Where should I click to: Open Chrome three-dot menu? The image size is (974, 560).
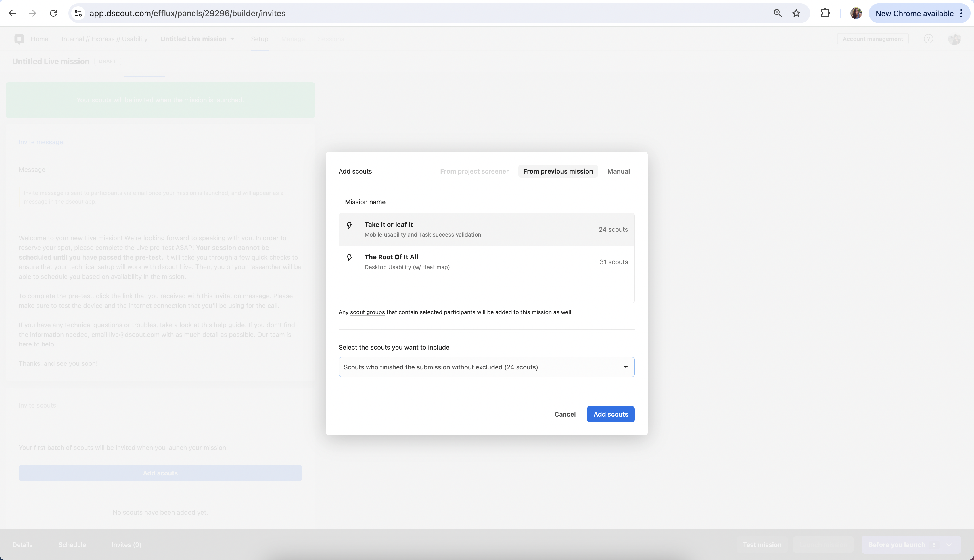coord(961,14)
